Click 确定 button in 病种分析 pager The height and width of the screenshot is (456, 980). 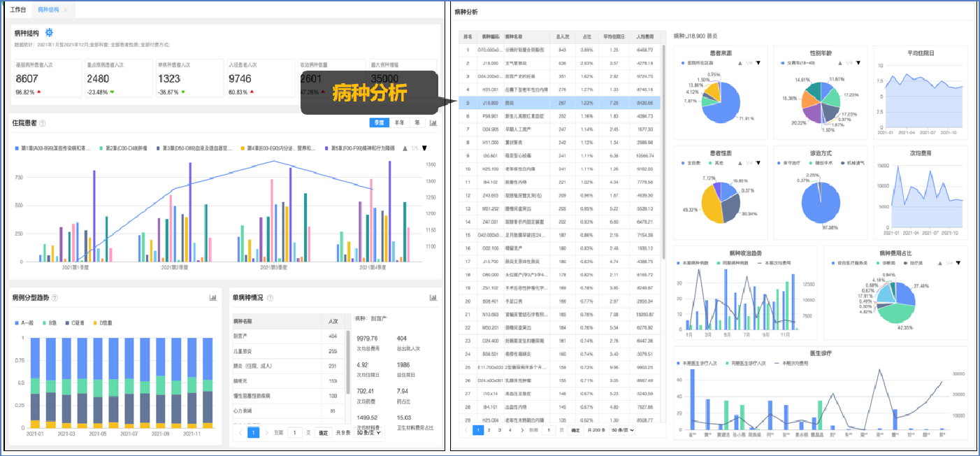575,430
